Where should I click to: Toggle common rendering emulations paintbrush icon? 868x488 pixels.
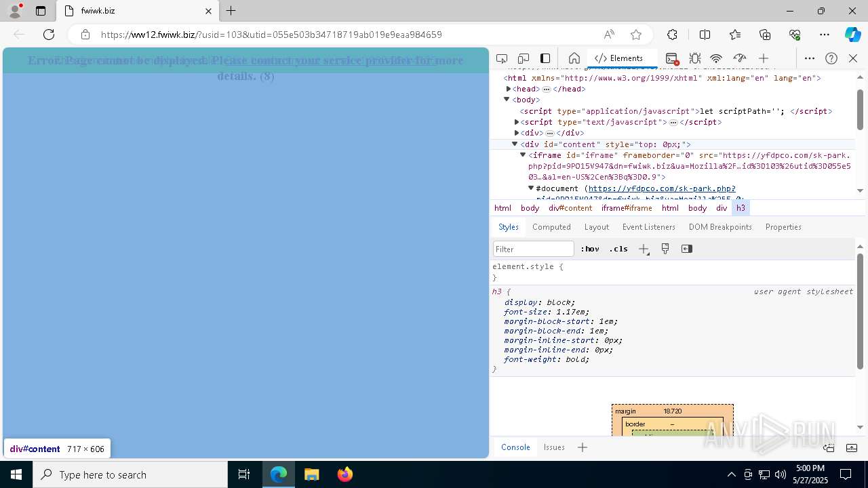[x=665, y=249]
